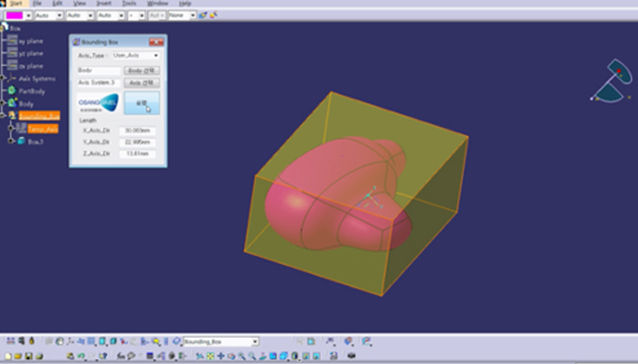Expand the Axis Systems tree node

(3, 78)
